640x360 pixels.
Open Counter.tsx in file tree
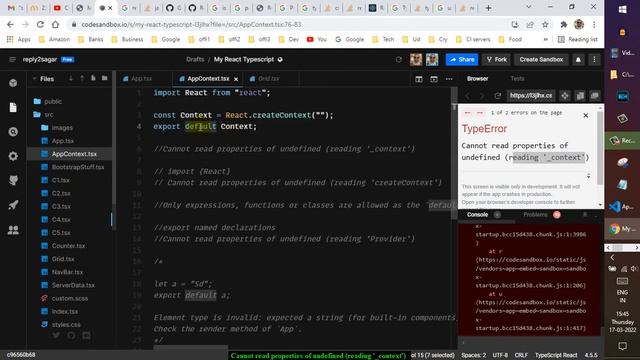tap(68, 246)
